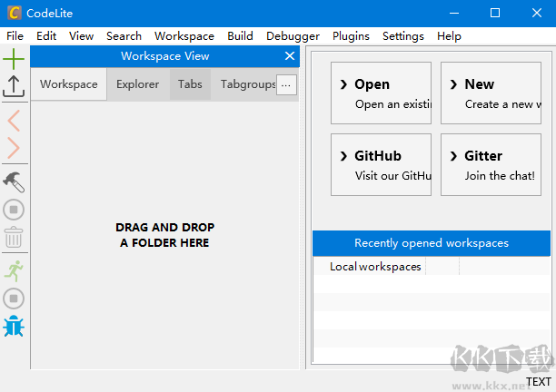Click the green running man Run icon

[14, 271]
